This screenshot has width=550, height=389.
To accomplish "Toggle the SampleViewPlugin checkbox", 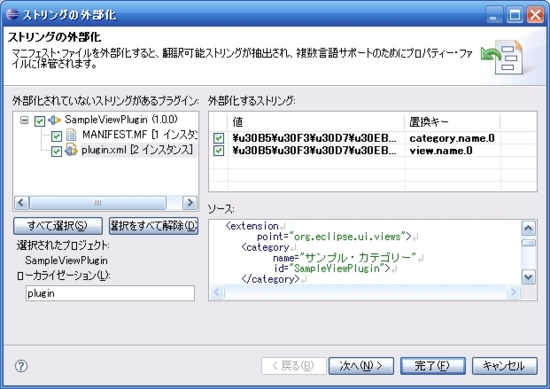I will pos(40,121).
